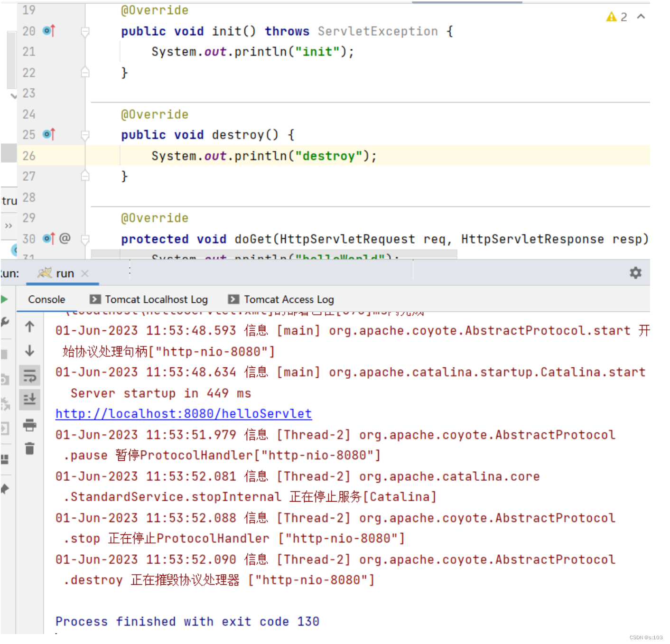Screen dimensions: 670x644
Task: Collapse the doGet method fold marker at line 30
Action: point(85,240)
